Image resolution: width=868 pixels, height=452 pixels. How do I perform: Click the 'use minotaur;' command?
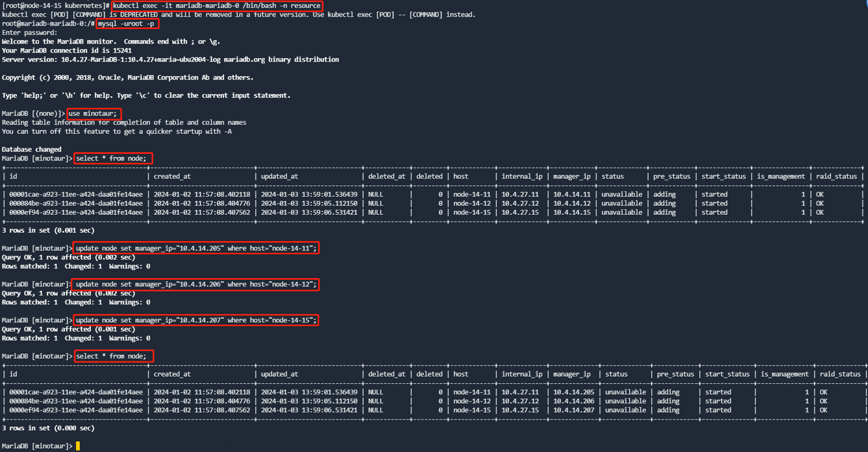pyautogui.click(x=93, y=114)
